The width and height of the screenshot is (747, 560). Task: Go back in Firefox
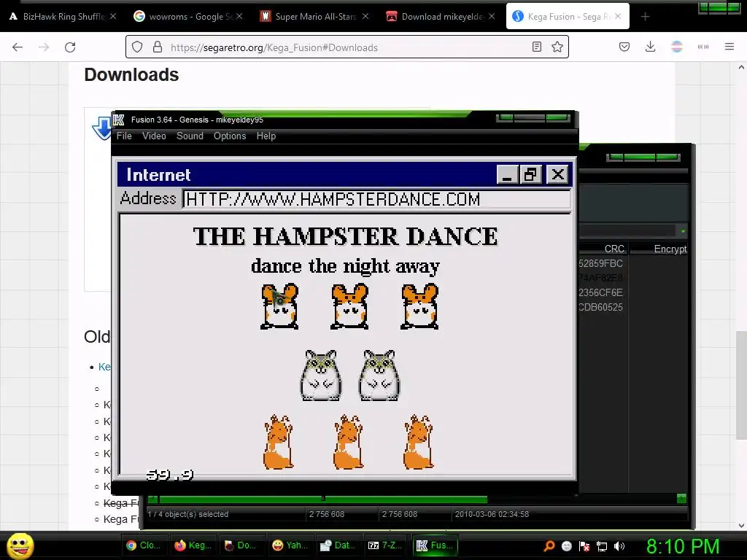click(x=18, y=47)
